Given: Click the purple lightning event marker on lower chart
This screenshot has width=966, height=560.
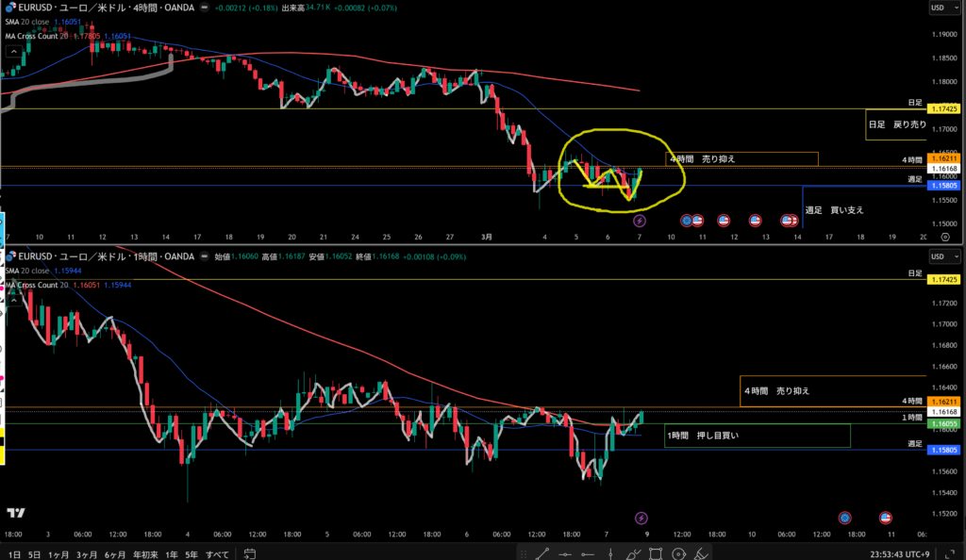Looking at the screenshot, I should point(641,518).
